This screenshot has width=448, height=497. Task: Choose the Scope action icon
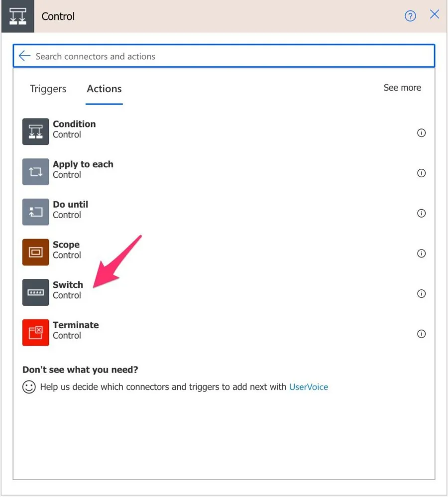[35, 252]
